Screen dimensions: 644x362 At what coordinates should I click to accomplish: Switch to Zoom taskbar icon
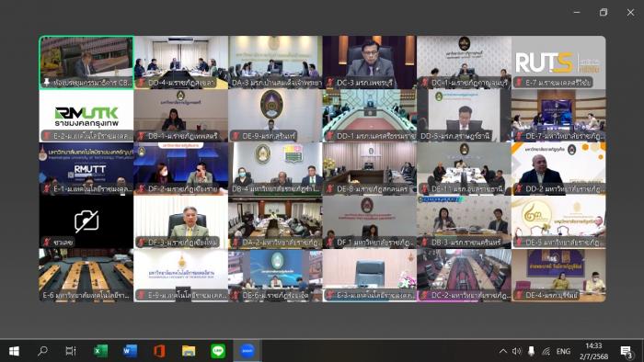(247, 351)
